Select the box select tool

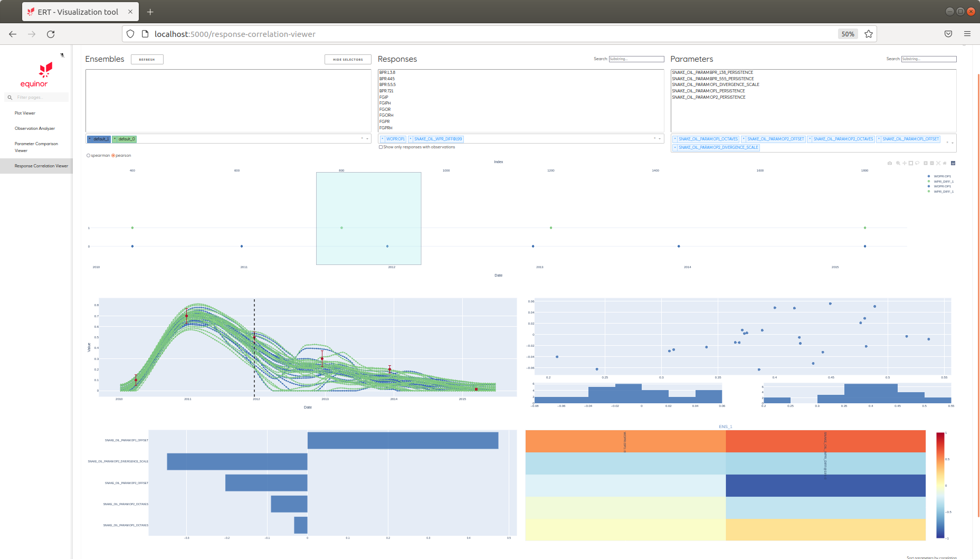[911, 163]
